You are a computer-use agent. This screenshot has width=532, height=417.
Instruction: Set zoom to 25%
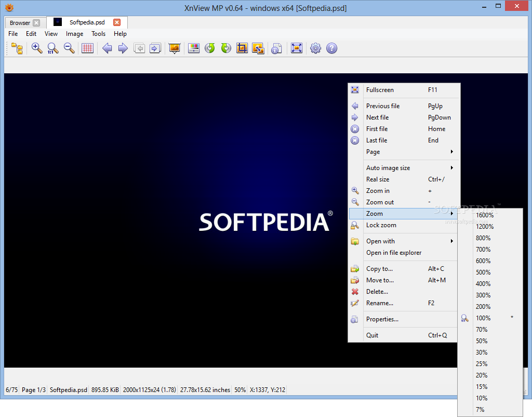tap(490, 364)
